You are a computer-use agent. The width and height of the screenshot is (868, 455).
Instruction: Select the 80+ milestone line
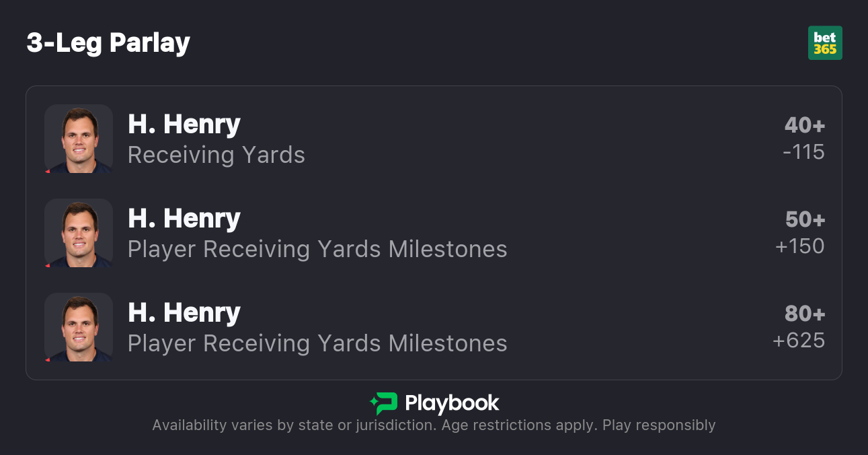click(x=804, y=314)
